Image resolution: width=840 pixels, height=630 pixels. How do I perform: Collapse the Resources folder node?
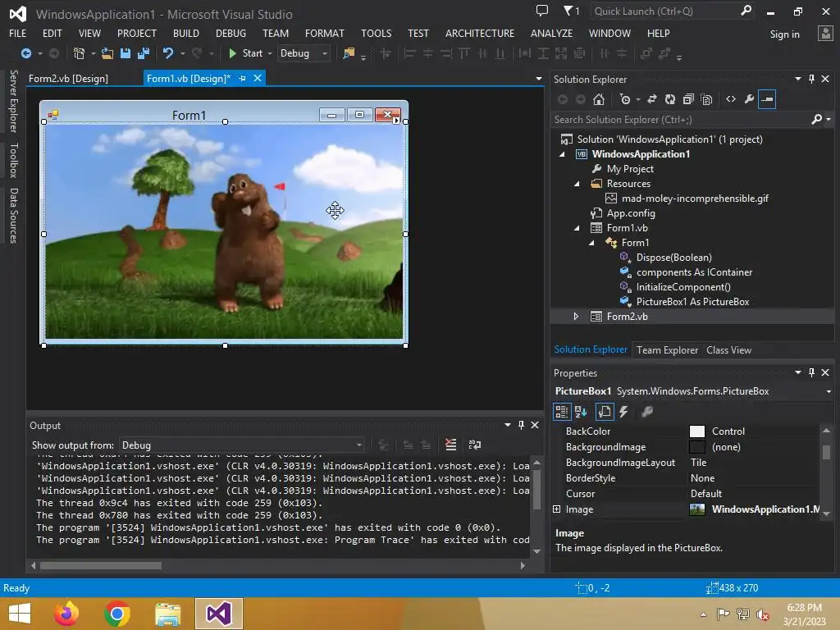(577, 184)
